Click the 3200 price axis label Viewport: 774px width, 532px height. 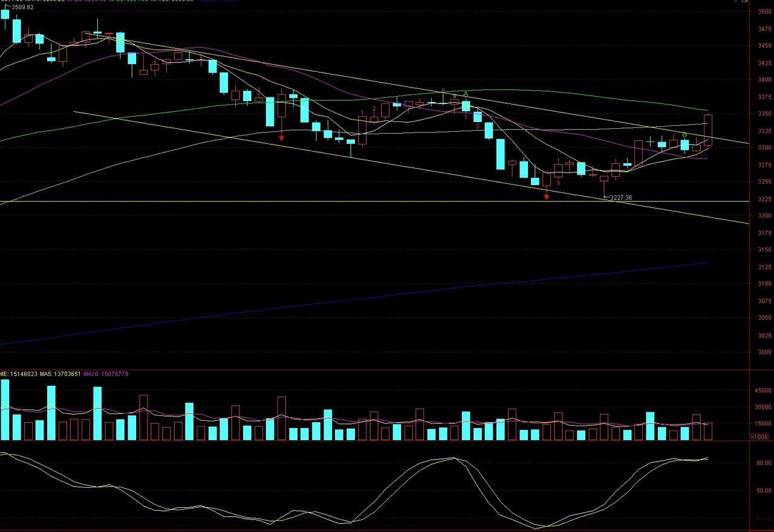click(x=763, y=216)
